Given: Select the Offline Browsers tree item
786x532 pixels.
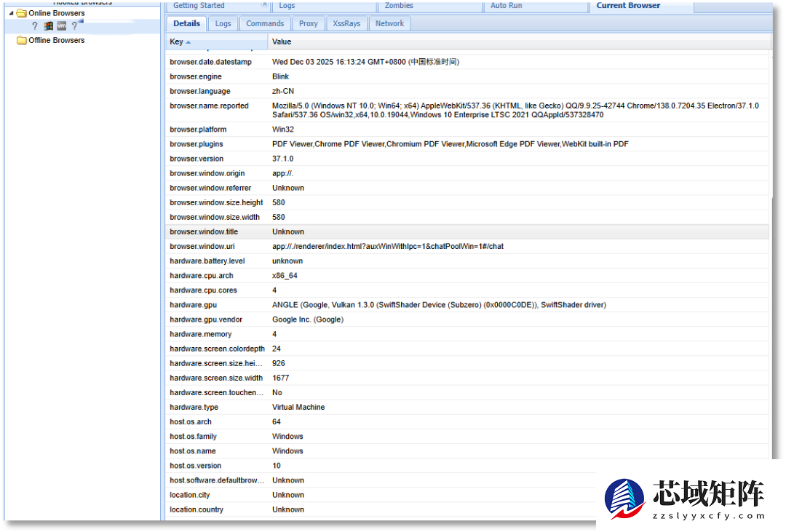Looking at the screenshot, I should tap(56, 41).
